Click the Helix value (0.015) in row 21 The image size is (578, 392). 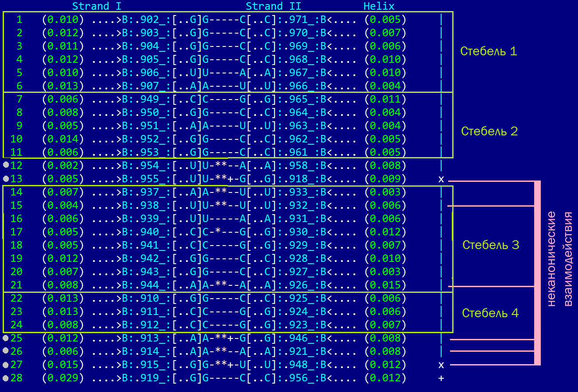385,285
